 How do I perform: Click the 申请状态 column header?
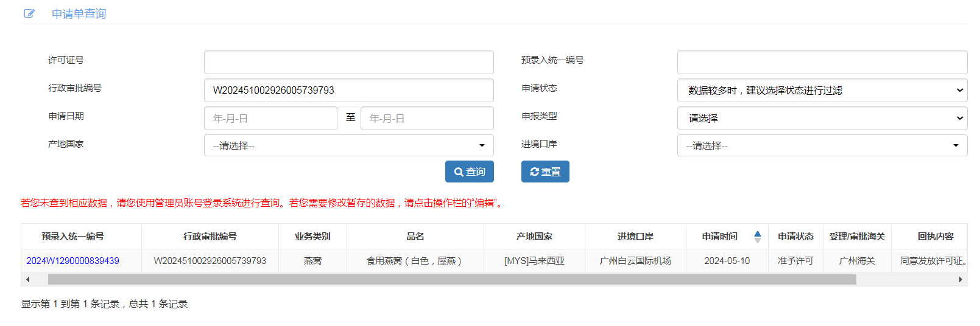point(795,237)
